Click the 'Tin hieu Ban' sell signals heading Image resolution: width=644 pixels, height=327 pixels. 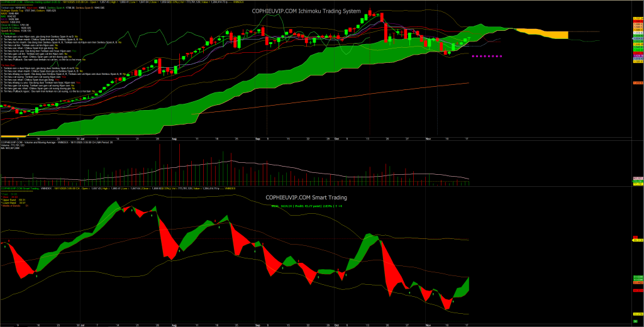[9, 64]
